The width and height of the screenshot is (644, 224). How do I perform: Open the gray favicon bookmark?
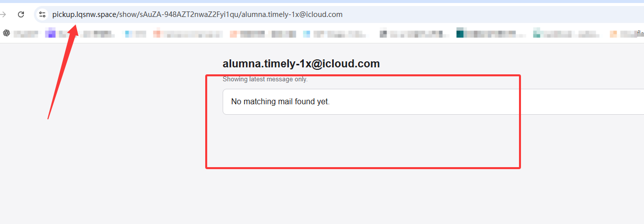click(383, 33)
